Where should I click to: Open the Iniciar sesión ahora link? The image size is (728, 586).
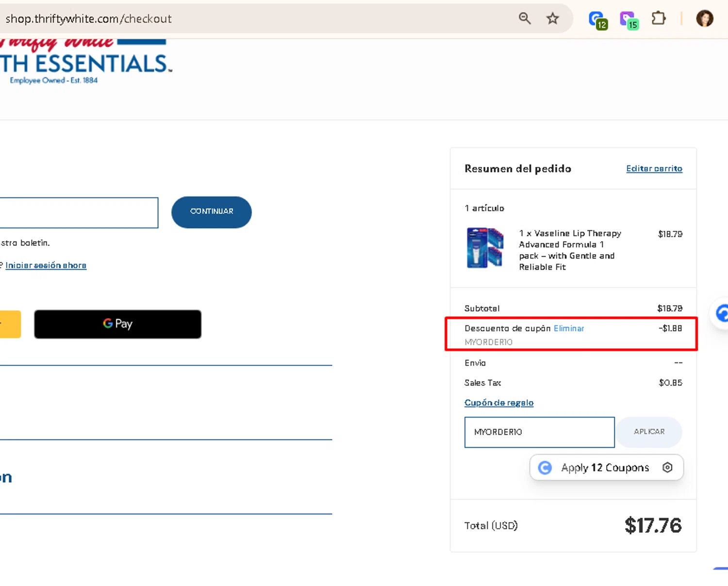(x=46, y=265)
